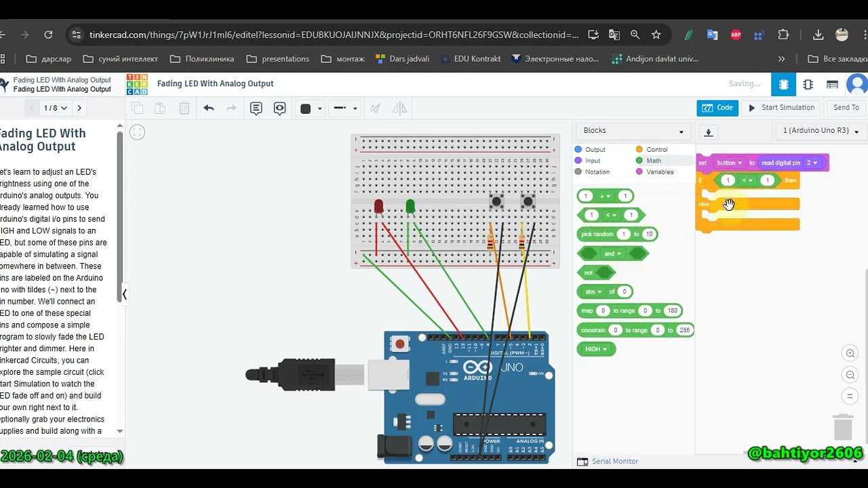This screenshot has width=868, height=488.
Task: Open the Serial Monitor panel
Action: 608,462
